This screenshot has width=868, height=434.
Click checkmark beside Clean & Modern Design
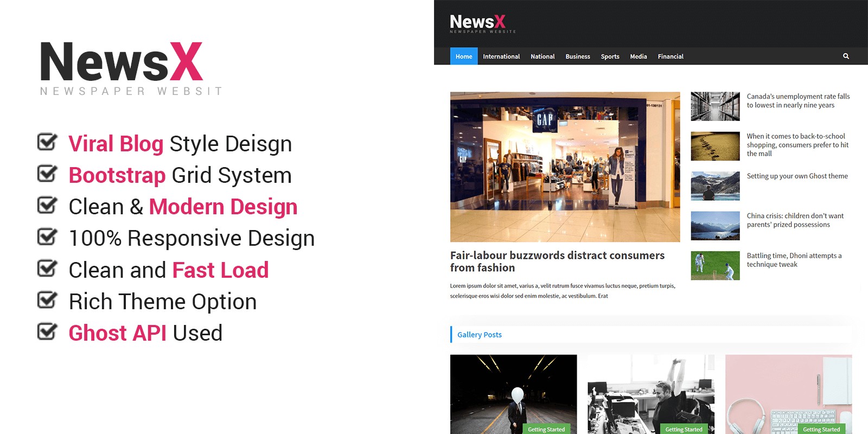pos(47,205)
